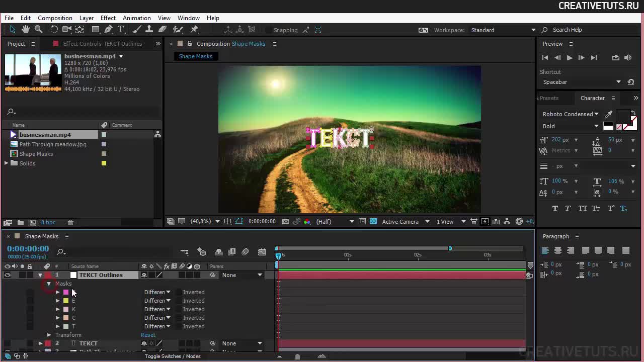Open the viewer resolution (Half) dropdown
Viewport: 644px width, 362px height.
click(x=335, y=222)
